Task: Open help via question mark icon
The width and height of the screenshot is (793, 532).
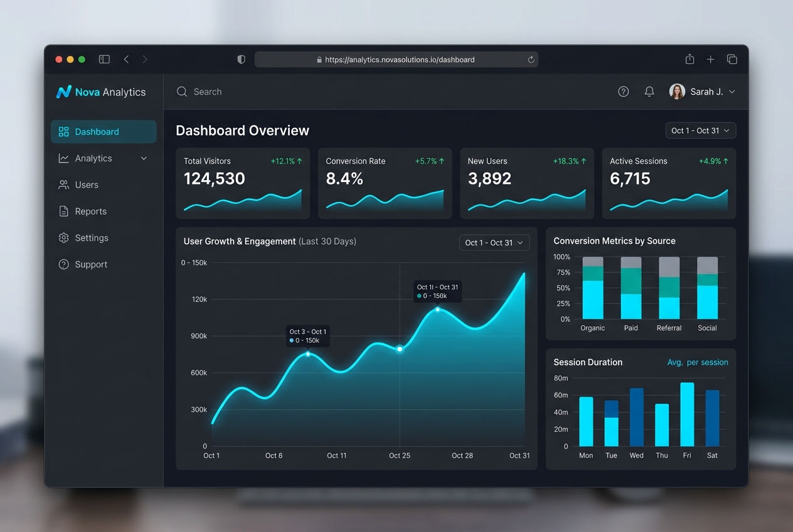Action: click(x=623, y=92)
